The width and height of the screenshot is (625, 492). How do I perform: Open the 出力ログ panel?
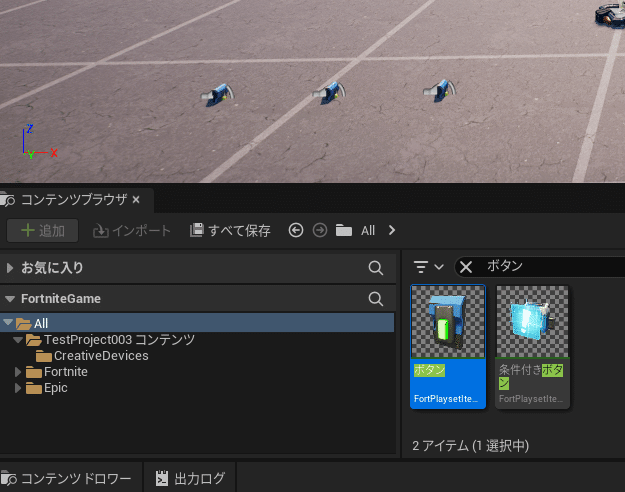pyautogui.click(x=190, y=478)
